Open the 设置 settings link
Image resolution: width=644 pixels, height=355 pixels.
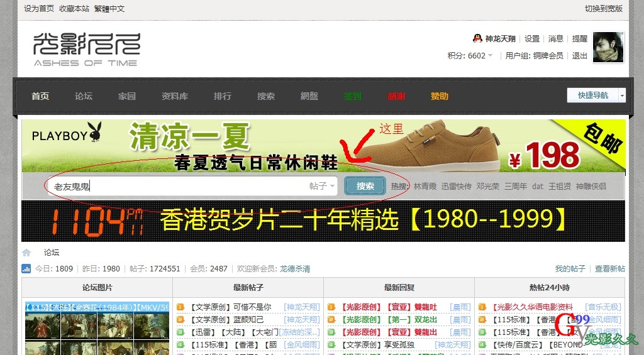pos(532,38)
